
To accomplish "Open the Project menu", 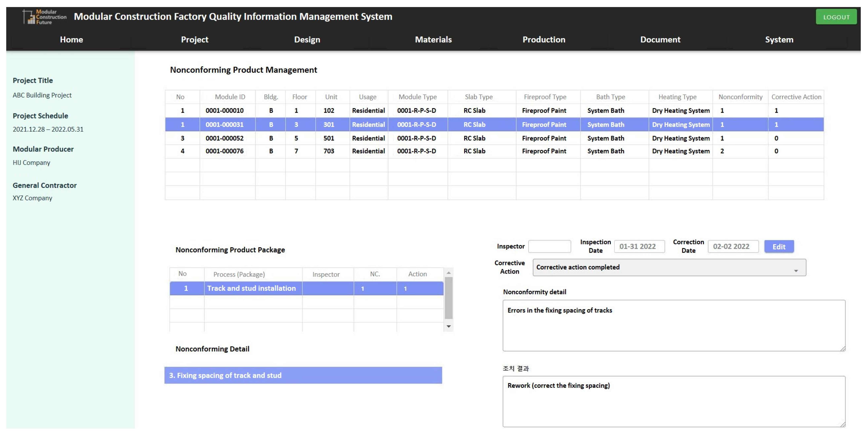I will click(x=194, y=39).
